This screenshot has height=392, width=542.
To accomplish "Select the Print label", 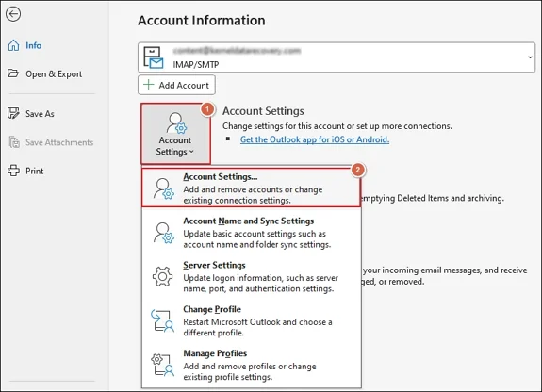I will tap(35, 171).
